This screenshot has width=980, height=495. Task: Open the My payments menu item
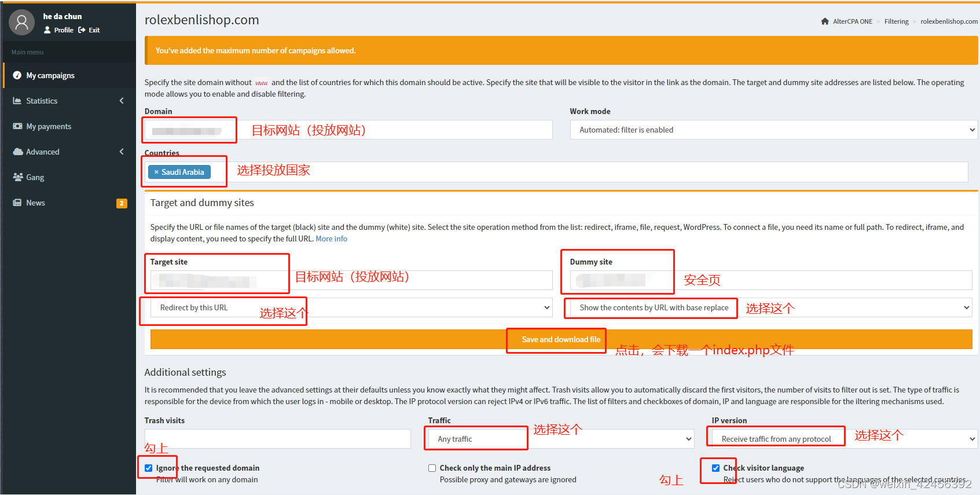[x=69, y=126]
